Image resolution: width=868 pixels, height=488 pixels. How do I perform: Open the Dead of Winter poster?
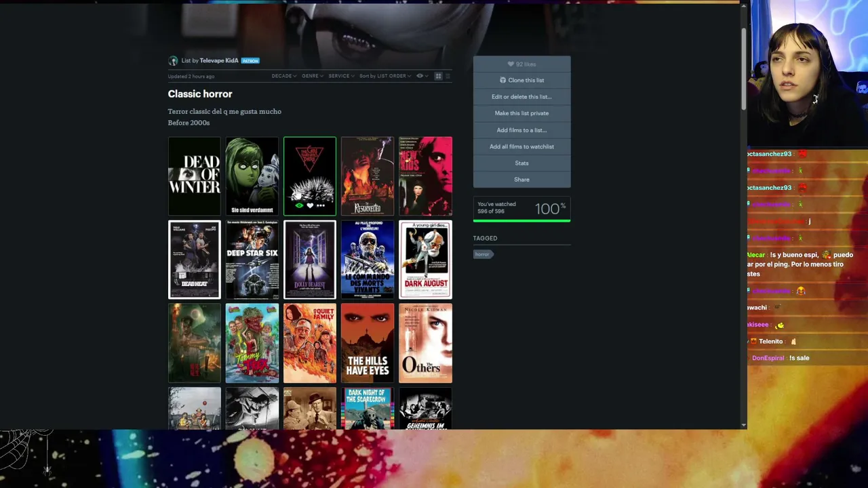(195, 176)
